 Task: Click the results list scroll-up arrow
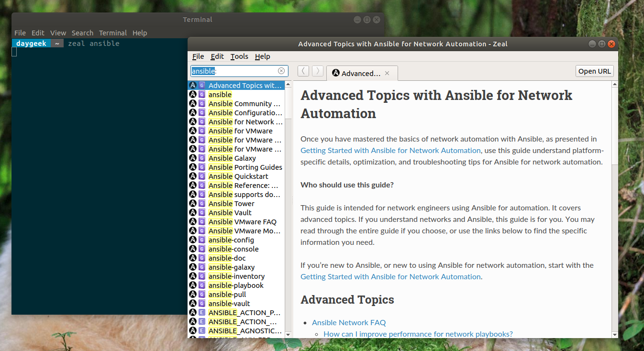click(x=289, y=84)
